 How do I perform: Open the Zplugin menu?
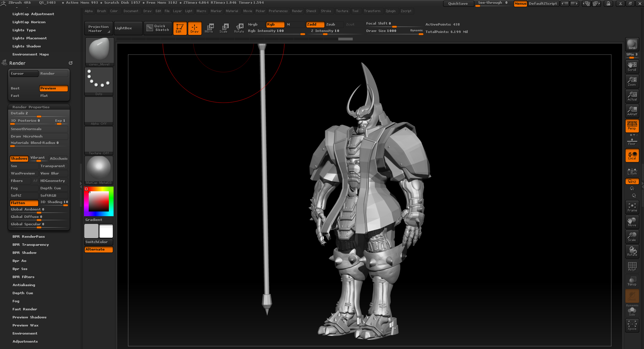click(x=390, y=11)
